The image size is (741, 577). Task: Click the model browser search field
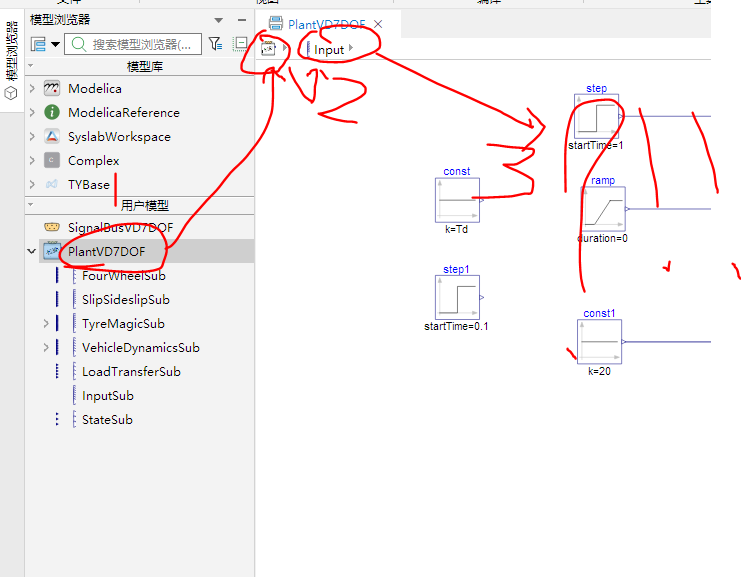tap(133, 44)
